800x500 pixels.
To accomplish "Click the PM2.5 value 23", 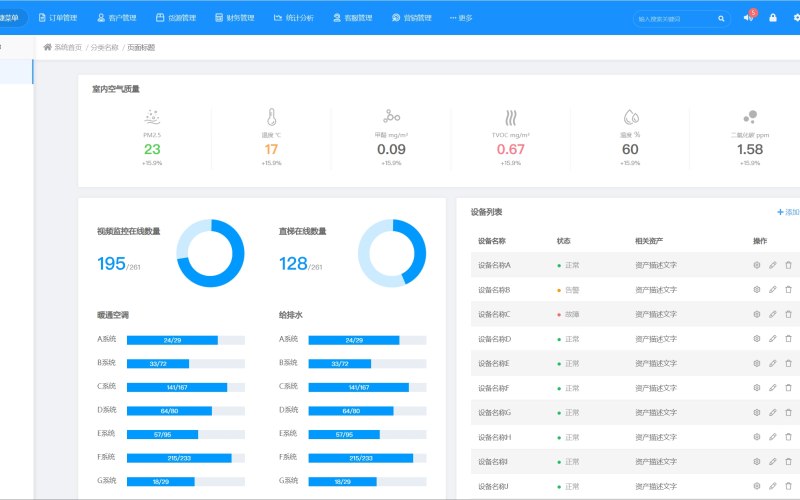I will coord(152,149).
